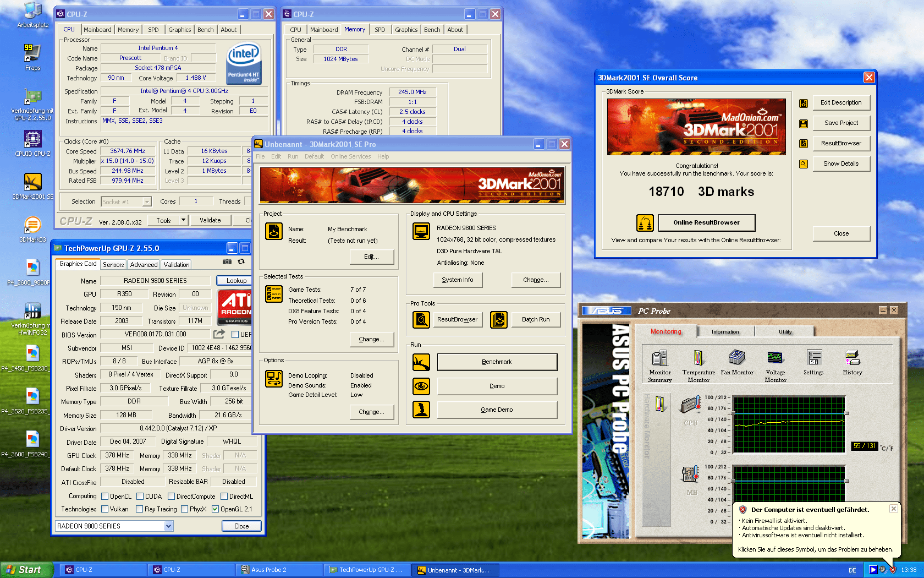The image size is (924, 578).
Task: Open P4_2600_9800P desktop file
Action: click(x=32, y=272)
